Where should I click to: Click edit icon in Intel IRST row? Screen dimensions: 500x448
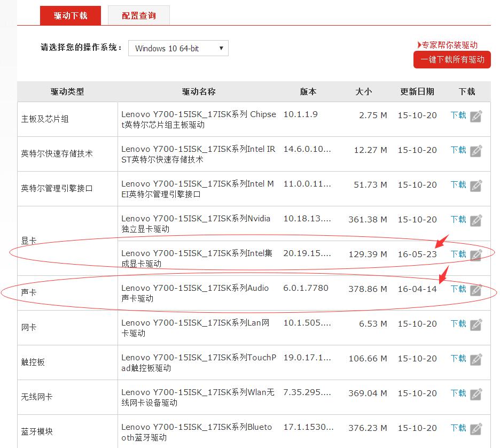click(476, 151)
